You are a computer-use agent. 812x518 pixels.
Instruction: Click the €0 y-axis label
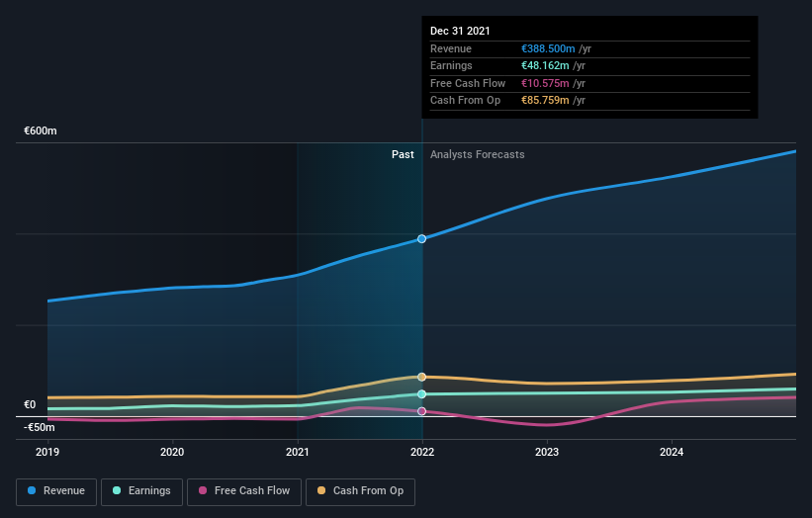30,404
